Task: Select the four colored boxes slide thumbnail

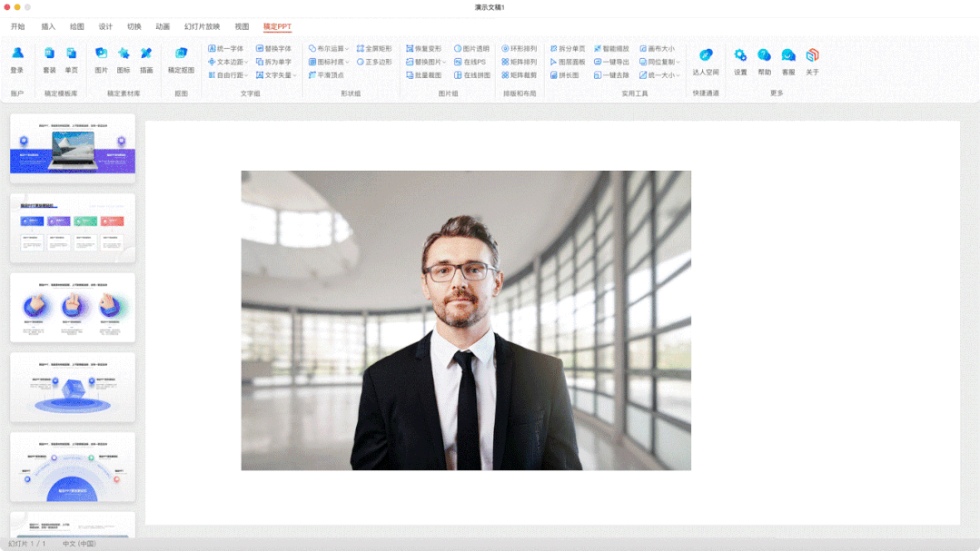Action: 73,228
